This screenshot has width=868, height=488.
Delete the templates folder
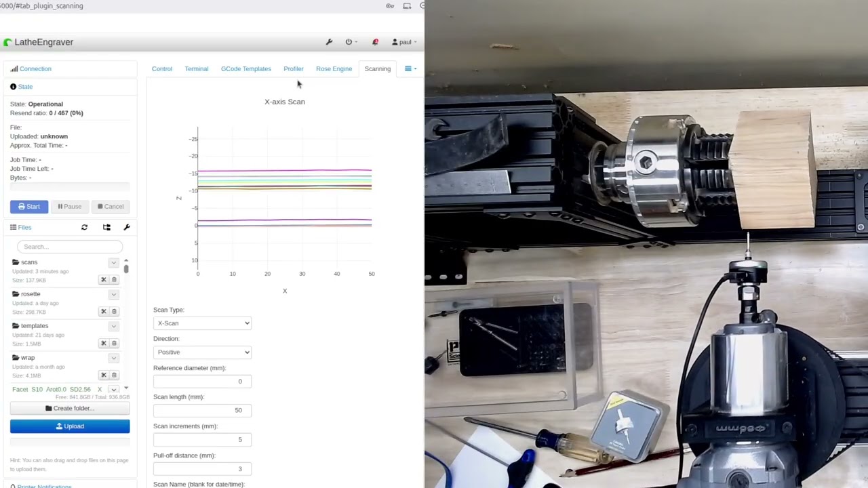coord(114,343)
